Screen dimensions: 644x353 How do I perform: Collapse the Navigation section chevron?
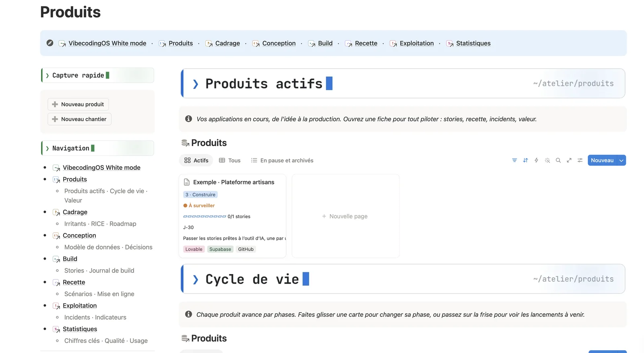(x=47, y=148)
